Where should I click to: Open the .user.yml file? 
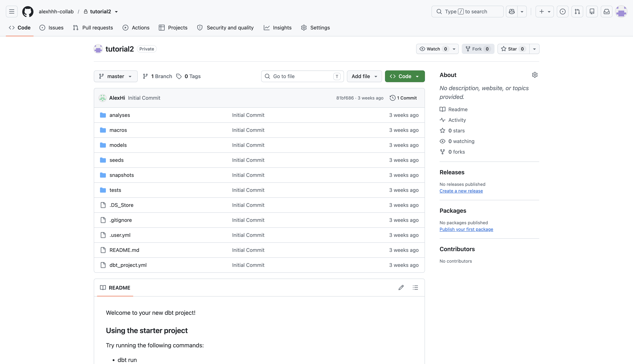click(120, 235)
